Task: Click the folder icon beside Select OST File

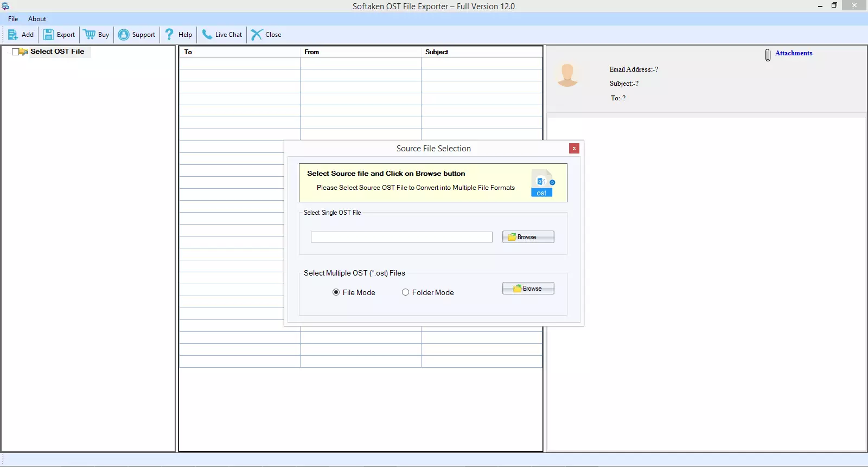Action: [24, 52]
